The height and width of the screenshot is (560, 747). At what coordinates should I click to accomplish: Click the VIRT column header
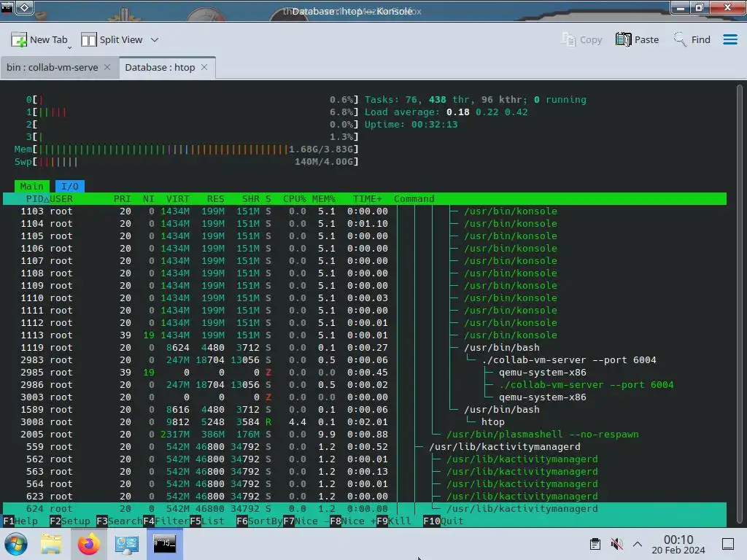click(x=178, y=198)
